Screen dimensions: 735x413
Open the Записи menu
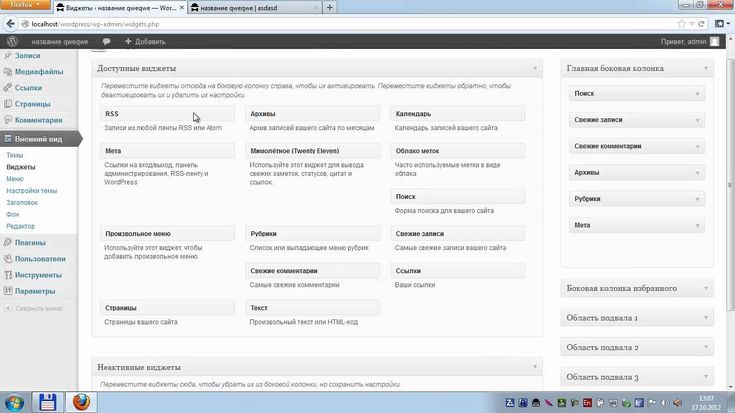[27, 55]
